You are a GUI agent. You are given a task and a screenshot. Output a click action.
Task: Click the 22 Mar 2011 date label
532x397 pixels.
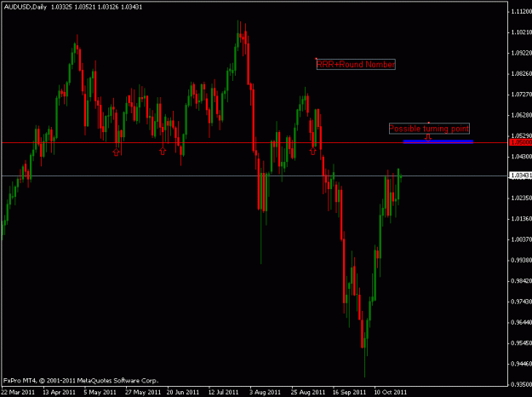(x=18, y=392)
